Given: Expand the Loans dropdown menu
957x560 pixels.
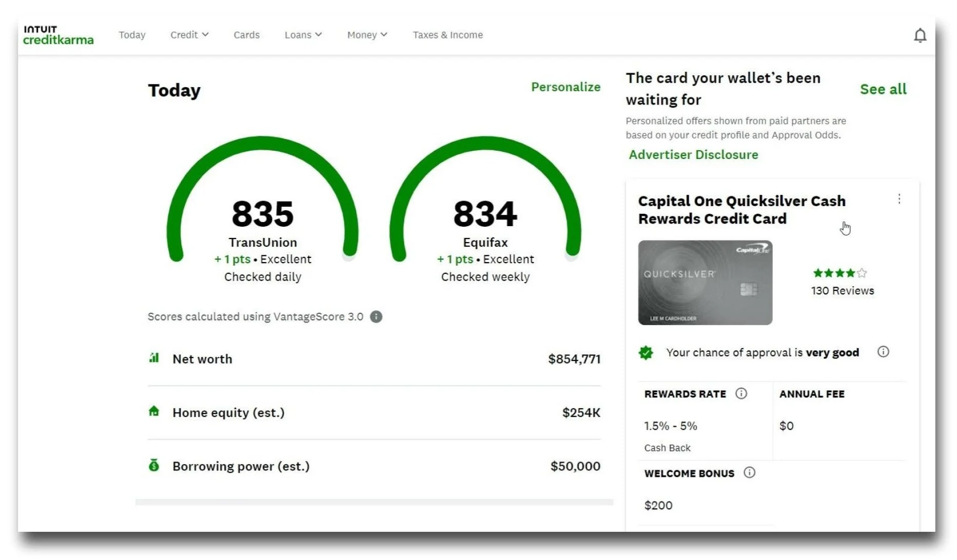Looking at the screenshot, I should 303,35.
